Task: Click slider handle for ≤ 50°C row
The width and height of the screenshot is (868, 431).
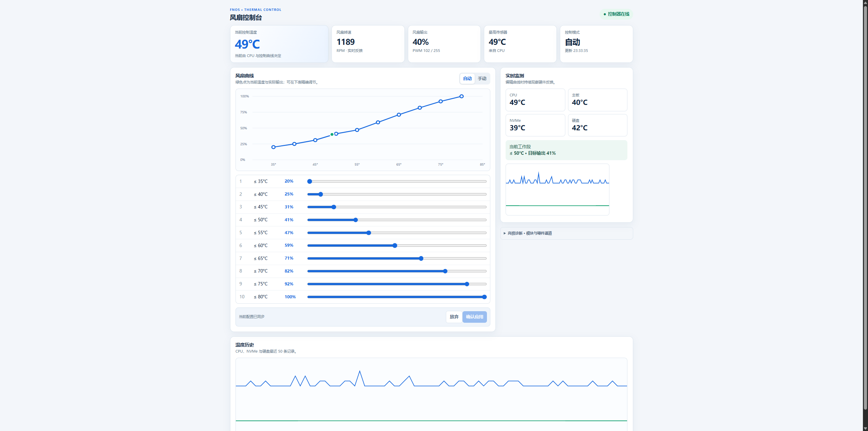Action: click(x=356, y=220)
